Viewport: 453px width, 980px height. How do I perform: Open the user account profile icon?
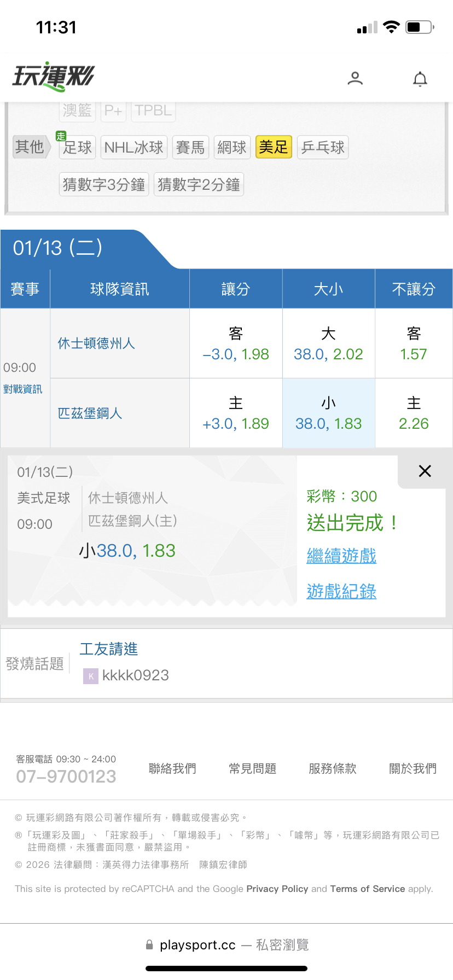click(355, 78)
